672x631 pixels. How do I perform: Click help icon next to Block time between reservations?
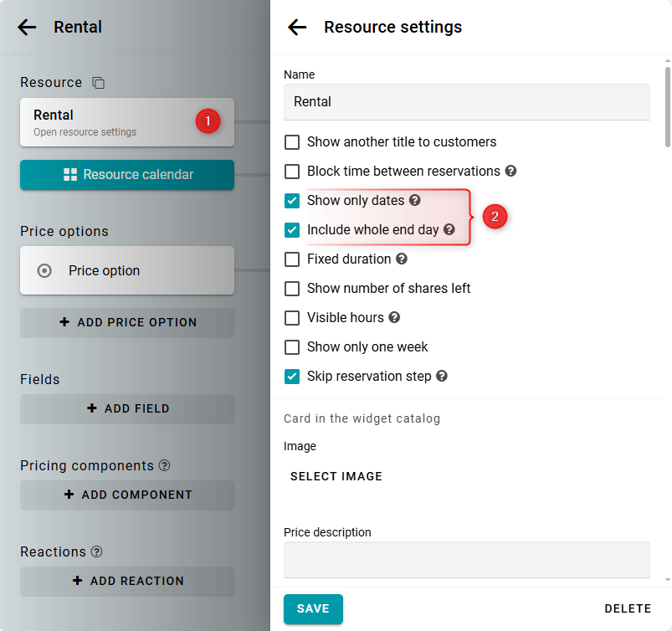510,172
